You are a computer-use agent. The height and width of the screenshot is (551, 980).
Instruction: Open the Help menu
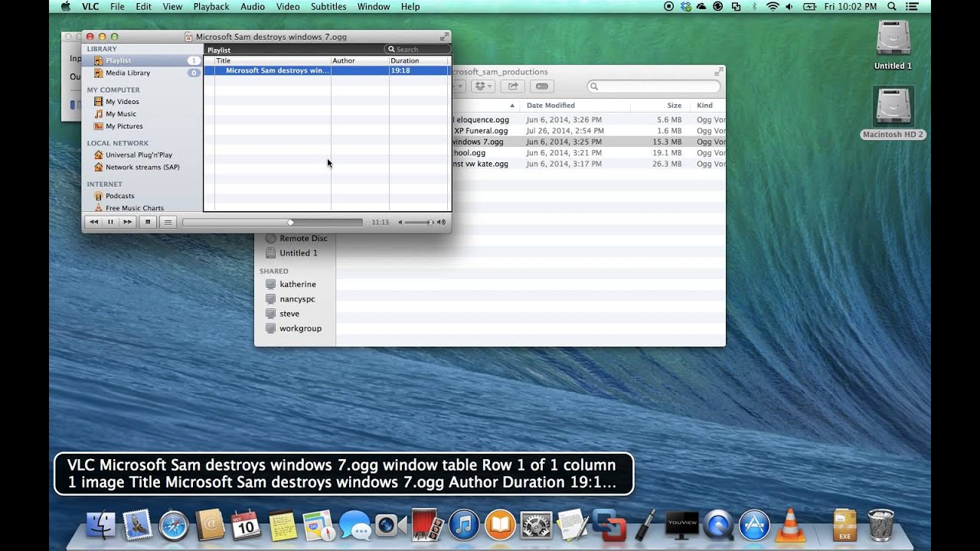pos(410,6)
